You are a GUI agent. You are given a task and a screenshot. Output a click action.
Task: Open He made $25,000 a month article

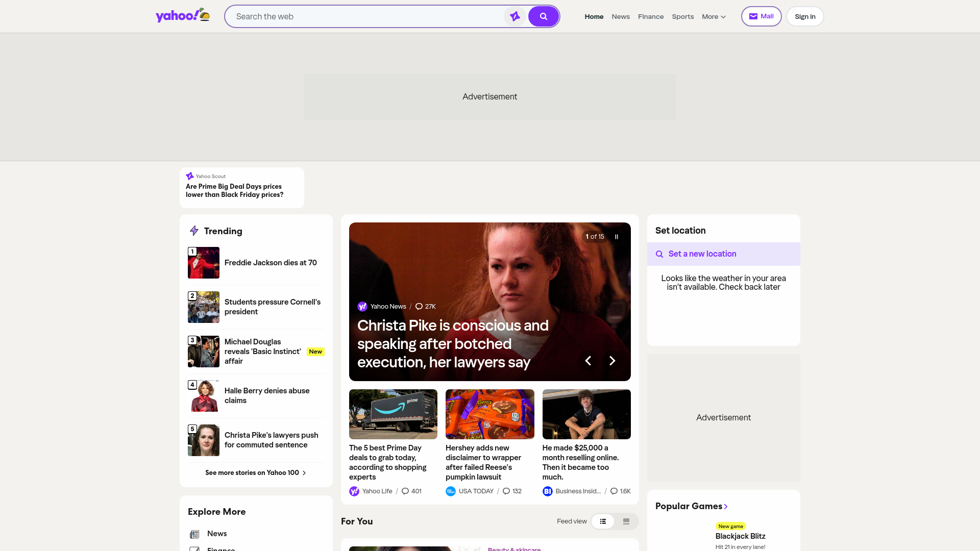(581, 462)
